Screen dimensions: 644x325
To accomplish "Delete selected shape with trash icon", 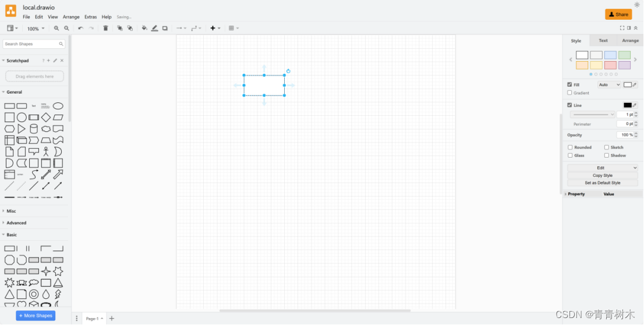I will click(105, 28).
